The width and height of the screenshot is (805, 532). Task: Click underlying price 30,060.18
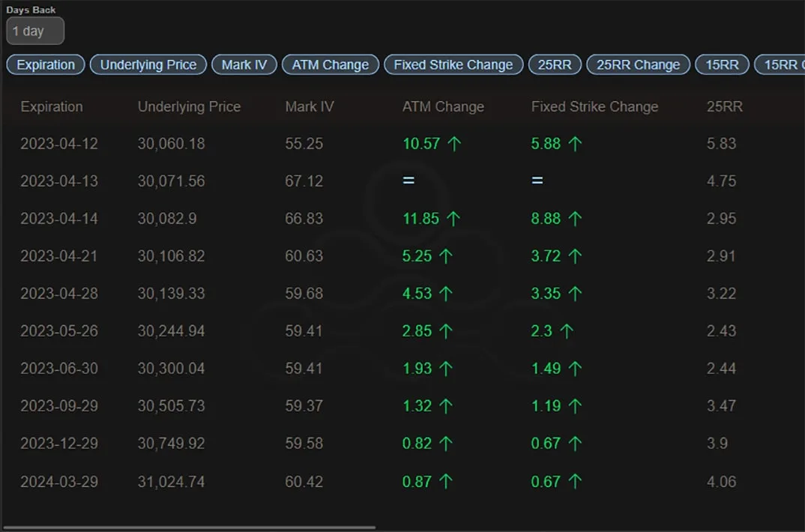[171, 144]
